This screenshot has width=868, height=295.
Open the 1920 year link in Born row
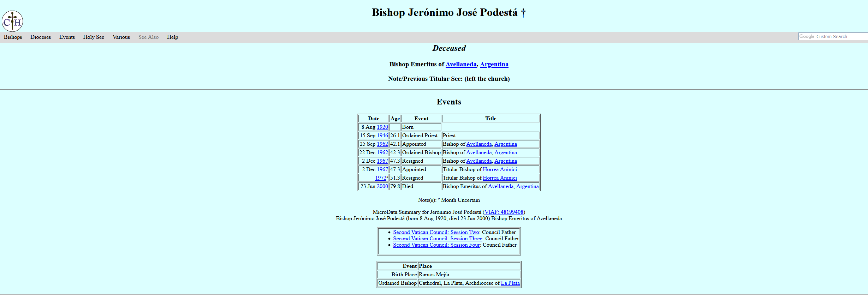382,127
